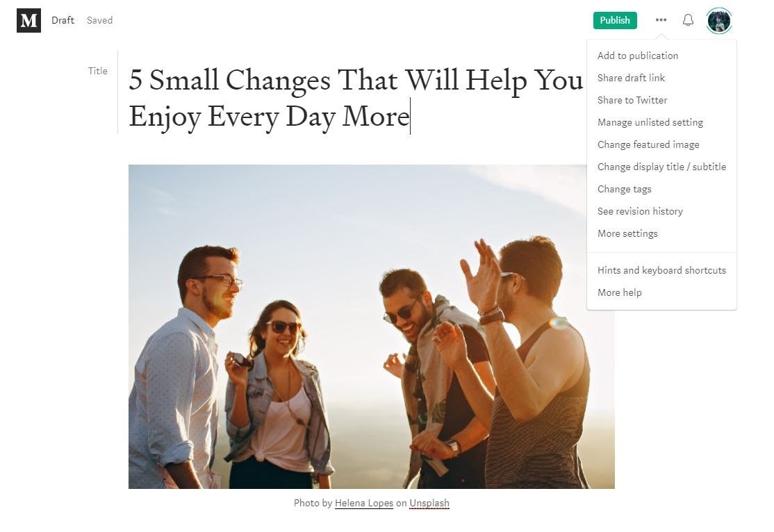Open the notifications bell
This screenshot has height=532, width=774.
tap(688, 20)
